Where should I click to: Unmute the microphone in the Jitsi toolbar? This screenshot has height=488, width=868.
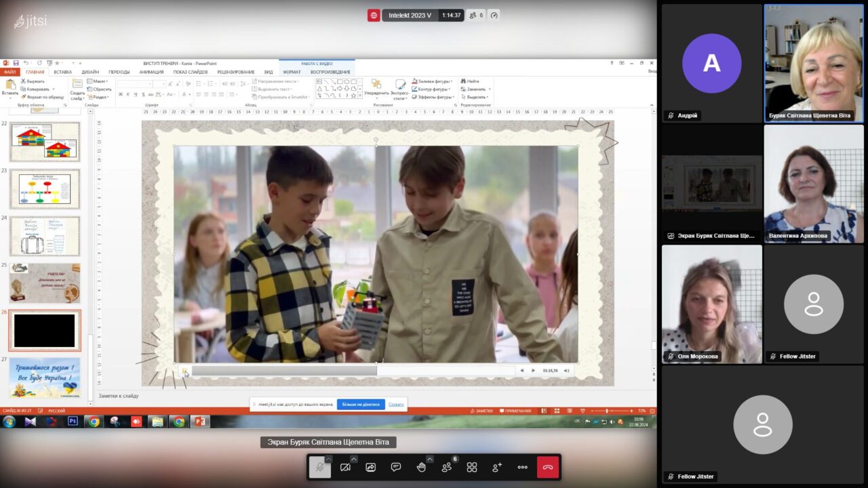coord(319,467)
